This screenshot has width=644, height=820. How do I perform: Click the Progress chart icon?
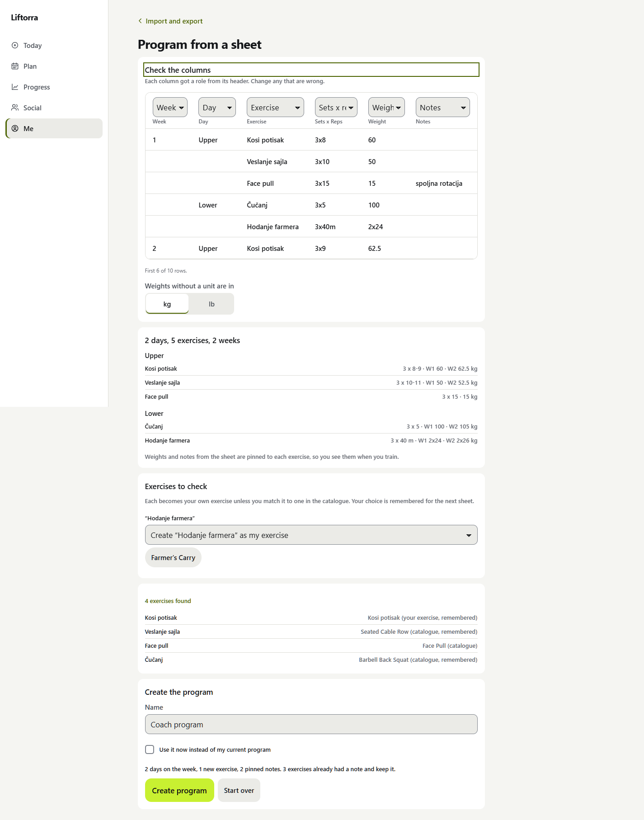(x=15, y=87)
